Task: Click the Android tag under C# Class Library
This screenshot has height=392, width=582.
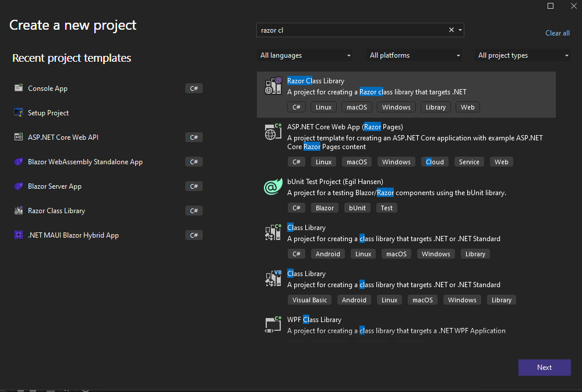Action: tap(328, 254)
